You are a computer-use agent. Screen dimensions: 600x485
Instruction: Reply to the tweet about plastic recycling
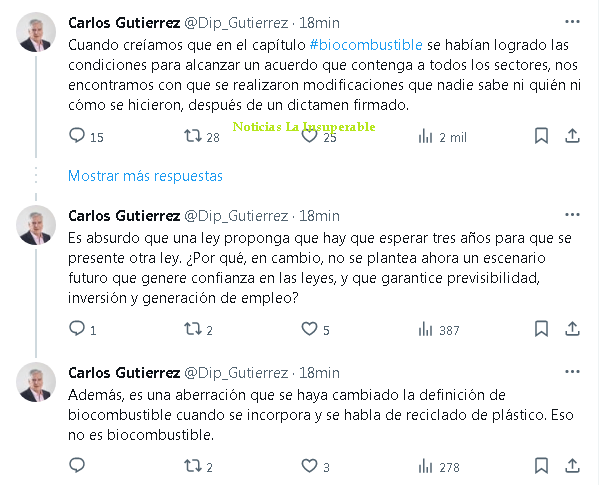coord(78,466)
